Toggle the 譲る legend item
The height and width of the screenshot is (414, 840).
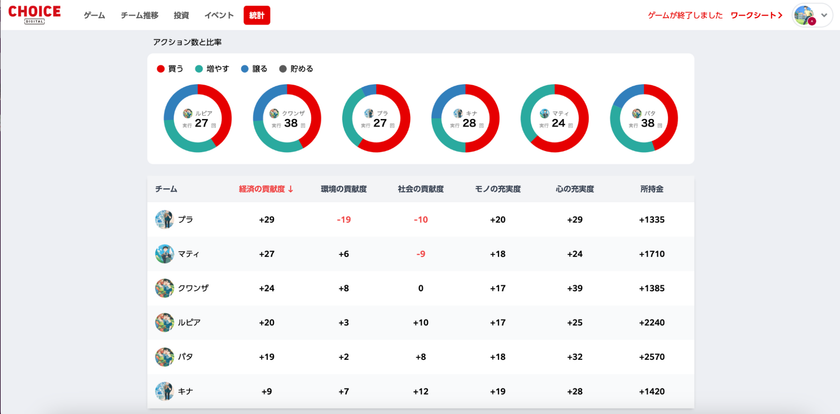tap(254, 69)
